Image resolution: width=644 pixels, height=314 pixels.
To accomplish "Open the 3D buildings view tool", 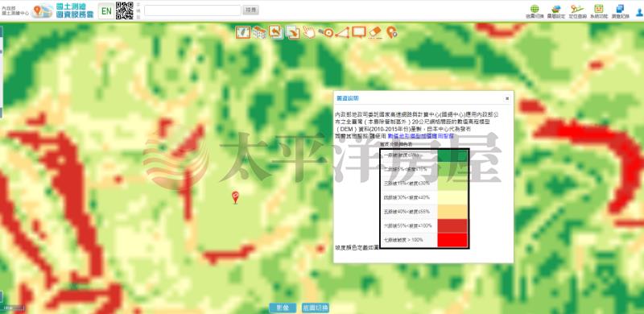I will point(259,32).
